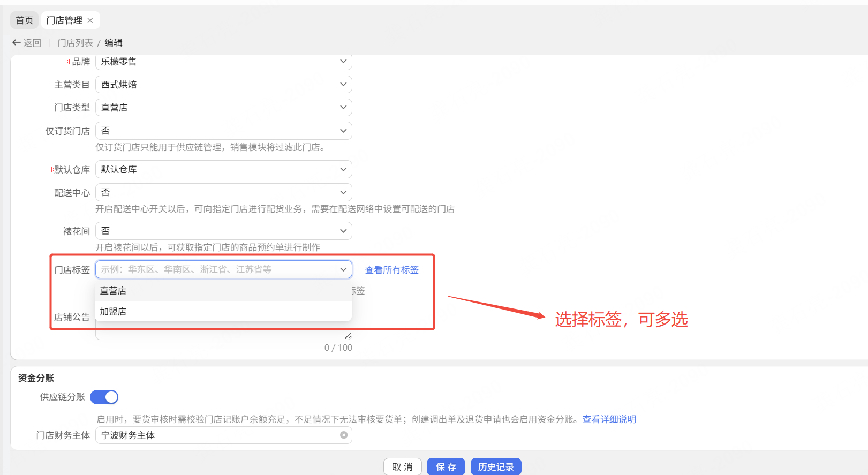
Task: Open 历史记录 button
Action: [x=496, y=467]
